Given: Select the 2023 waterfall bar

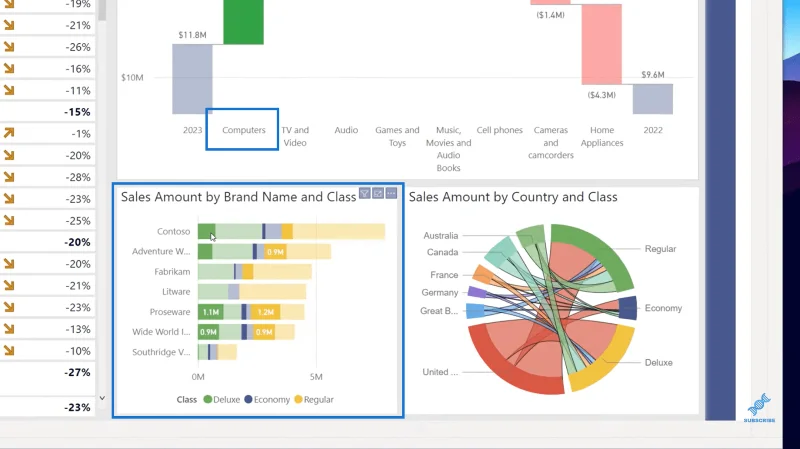Looking at the screenshot, I should [x=192, y=79].
